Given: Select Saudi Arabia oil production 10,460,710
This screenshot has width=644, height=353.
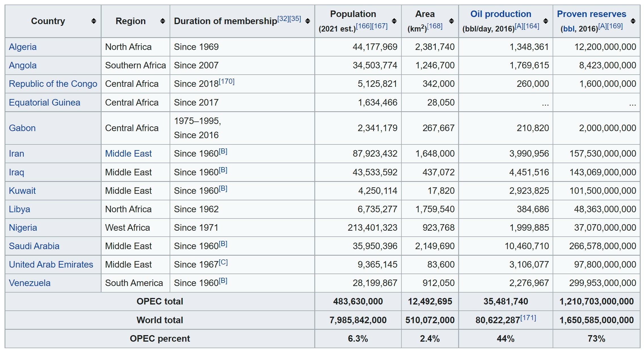Looking at the screenshot, I should 527,246.
